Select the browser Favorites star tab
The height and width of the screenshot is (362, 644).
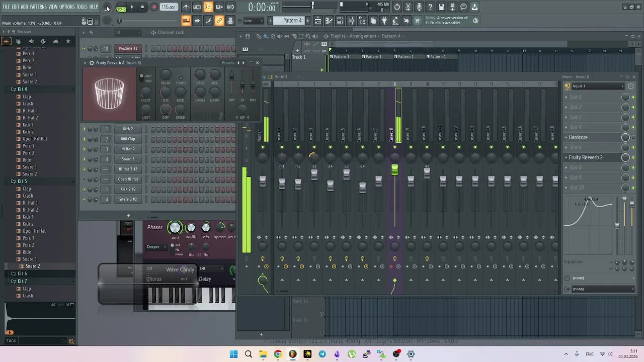click(x=68, y=41)
